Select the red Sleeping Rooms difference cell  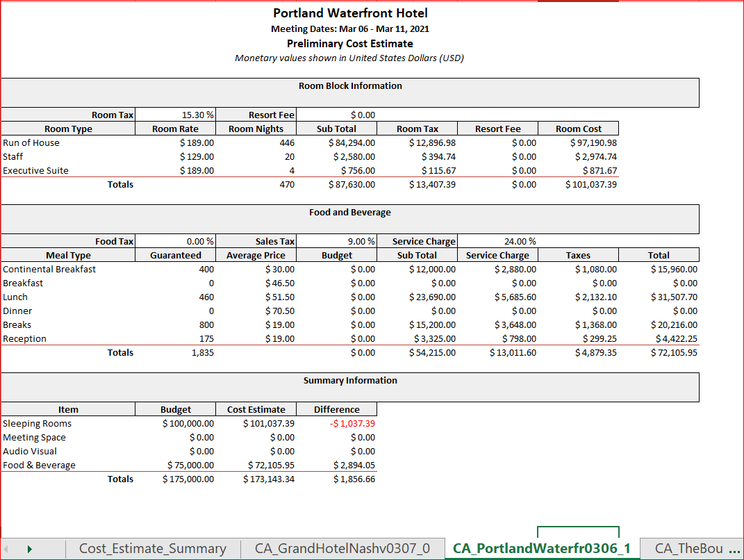pos(336,423)
